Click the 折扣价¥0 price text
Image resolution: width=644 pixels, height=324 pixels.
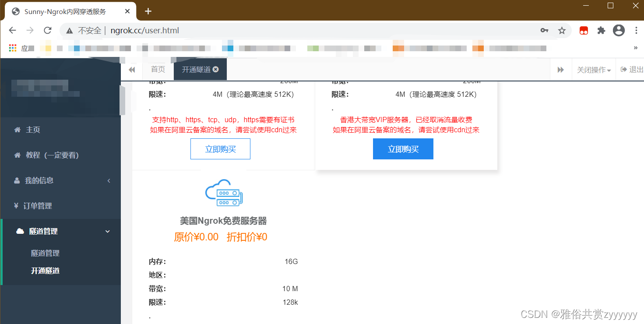pos(247,237)
